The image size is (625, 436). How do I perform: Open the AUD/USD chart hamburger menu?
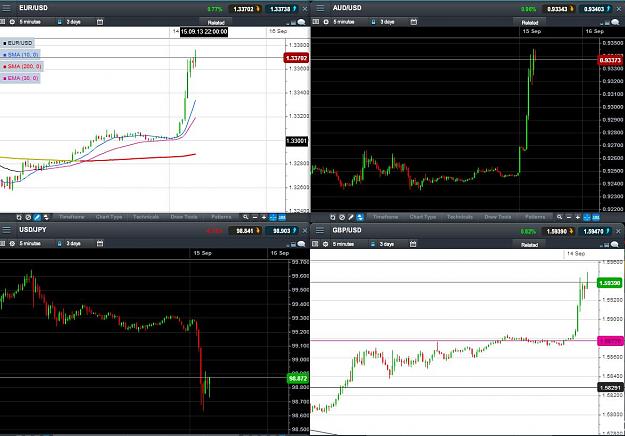point(320,8)
